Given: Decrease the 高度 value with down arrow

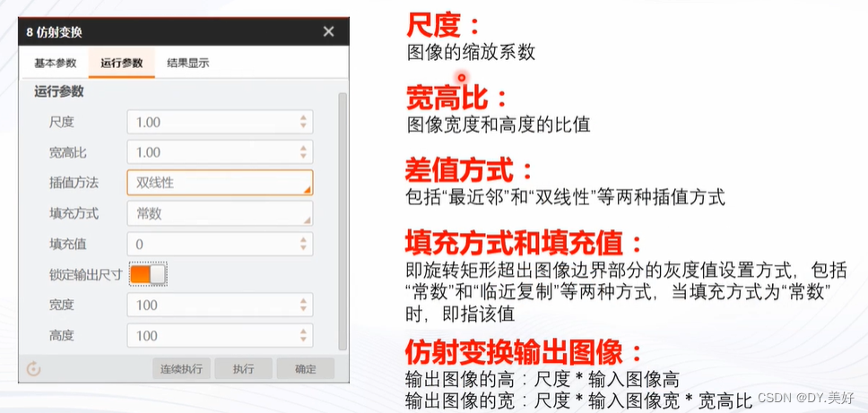Looking at the screenshot, I should click(303, 340).
